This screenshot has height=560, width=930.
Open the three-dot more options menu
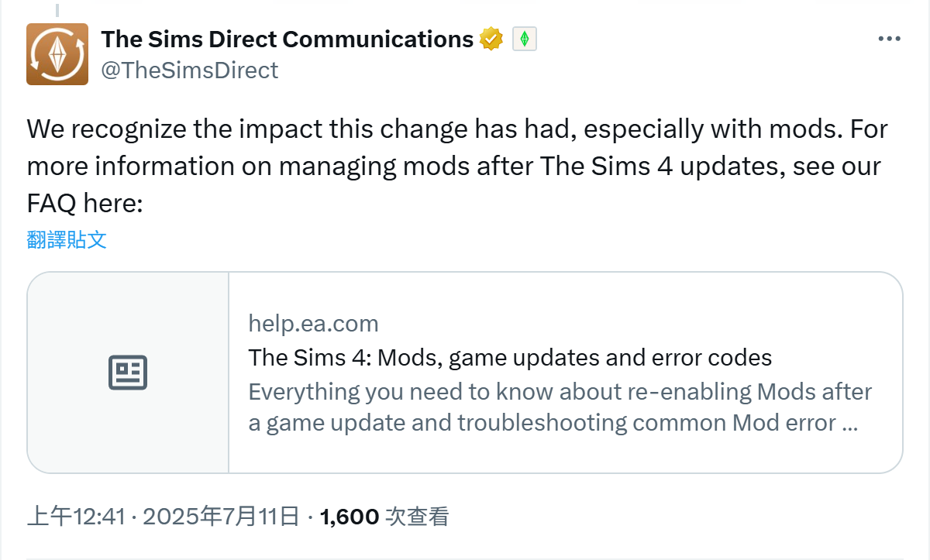pos(888,40)
